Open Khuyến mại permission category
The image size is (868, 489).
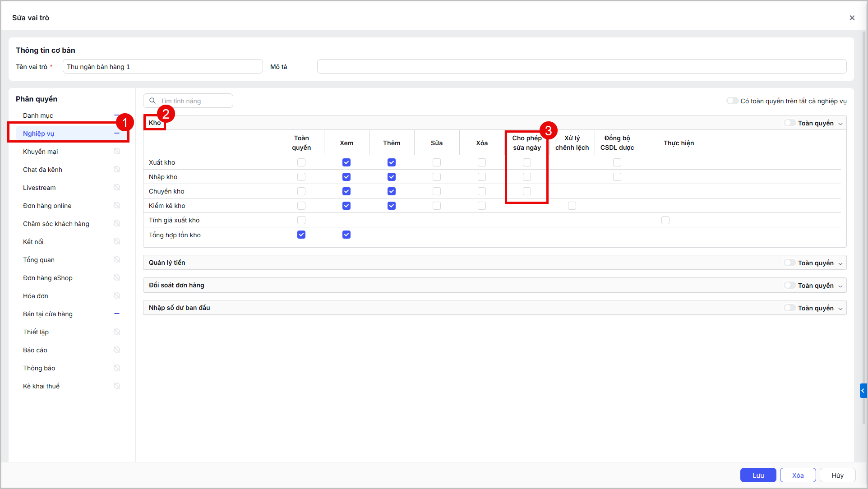point(72,152)
